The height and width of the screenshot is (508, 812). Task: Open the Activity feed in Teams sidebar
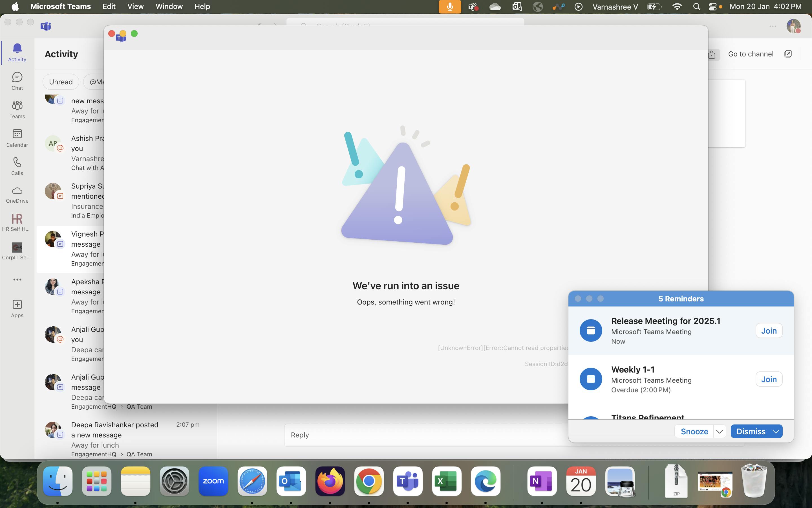pyautogui.click(x=17, y=53)
